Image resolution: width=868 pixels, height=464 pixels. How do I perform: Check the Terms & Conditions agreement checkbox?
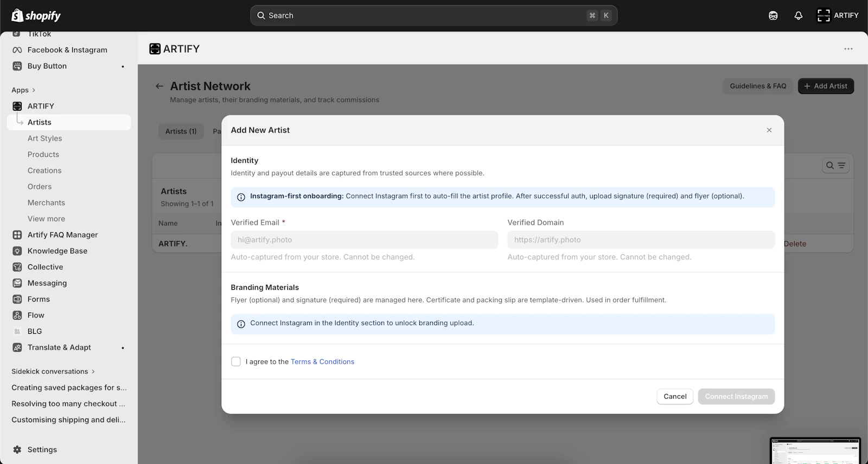click(236, 361)
